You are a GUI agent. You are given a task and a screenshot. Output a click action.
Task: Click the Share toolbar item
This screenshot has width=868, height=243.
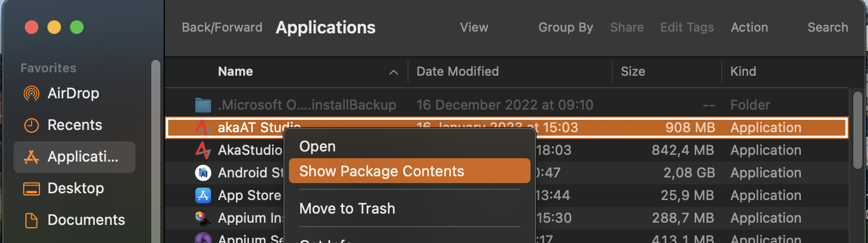626,27
